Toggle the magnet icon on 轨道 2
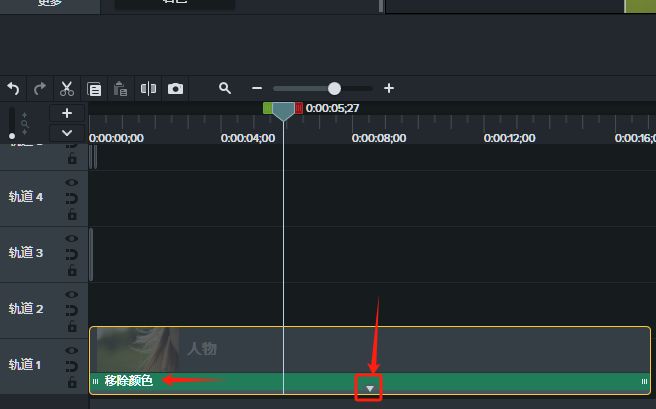656x409 pixels. [x=72, y=310]
